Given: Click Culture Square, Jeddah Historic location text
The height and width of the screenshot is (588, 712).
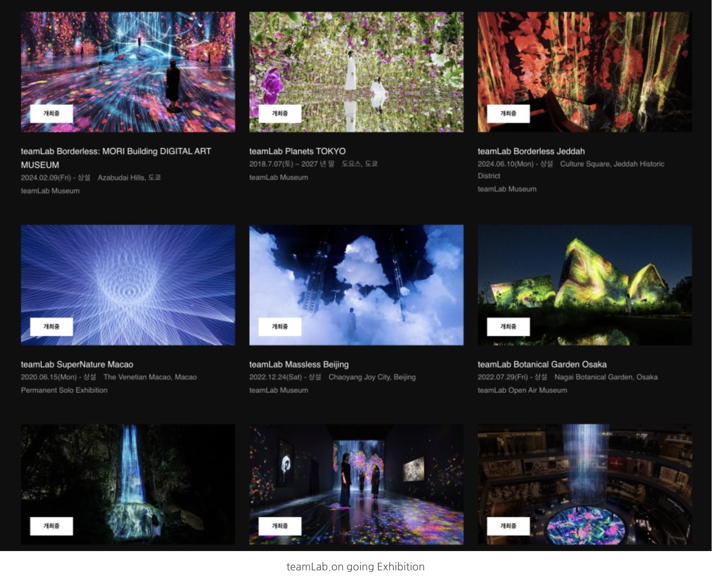Looking at the screenshot, I should pyautogui.click(x=571, y=170).
